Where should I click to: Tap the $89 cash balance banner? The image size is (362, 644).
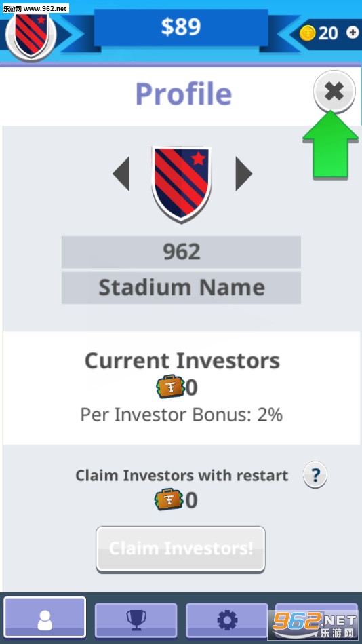180,27
